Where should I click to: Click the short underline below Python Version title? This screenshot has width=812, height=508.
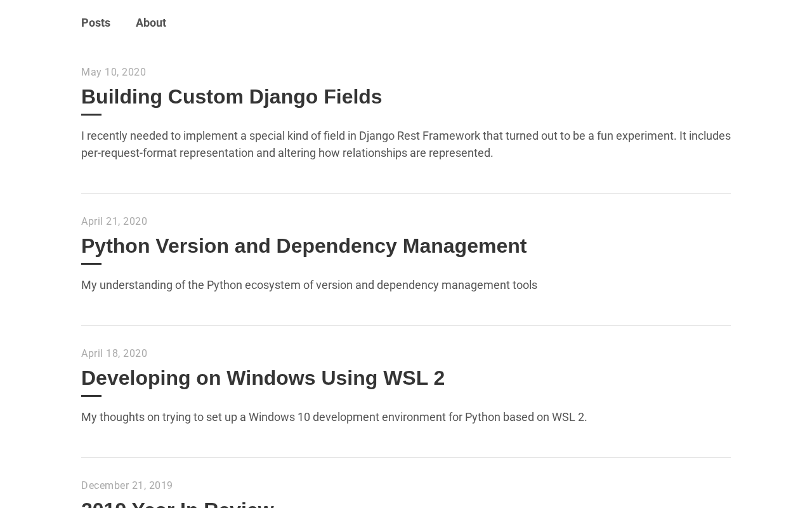[x=91, y=264]
